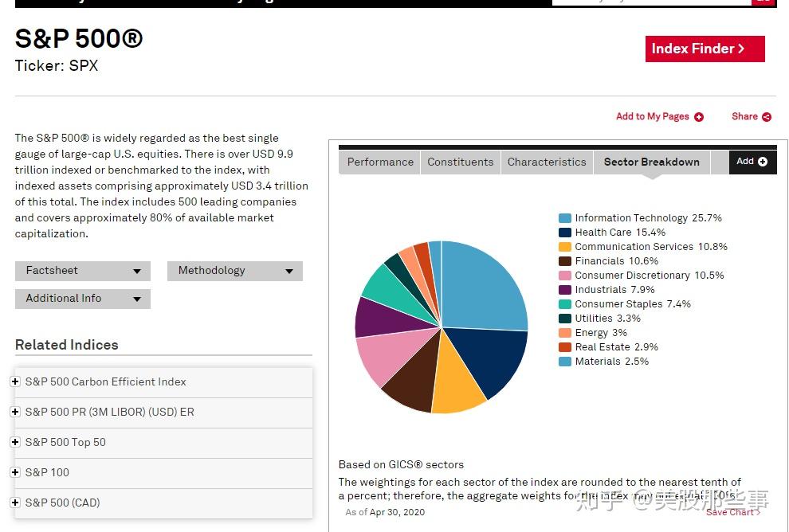The height and width of the screenshot is (532, 789).
Task: Click the Index Finder button
Action: click(x=705, y=49)
